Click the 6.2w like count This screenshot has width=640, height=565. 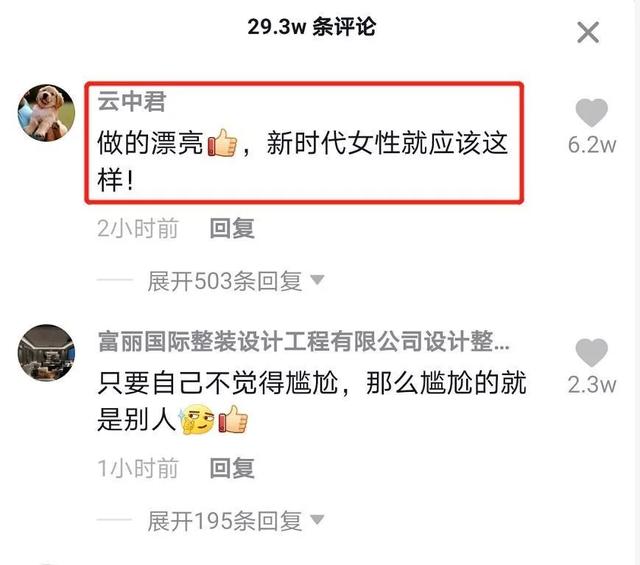pos(592,145)
